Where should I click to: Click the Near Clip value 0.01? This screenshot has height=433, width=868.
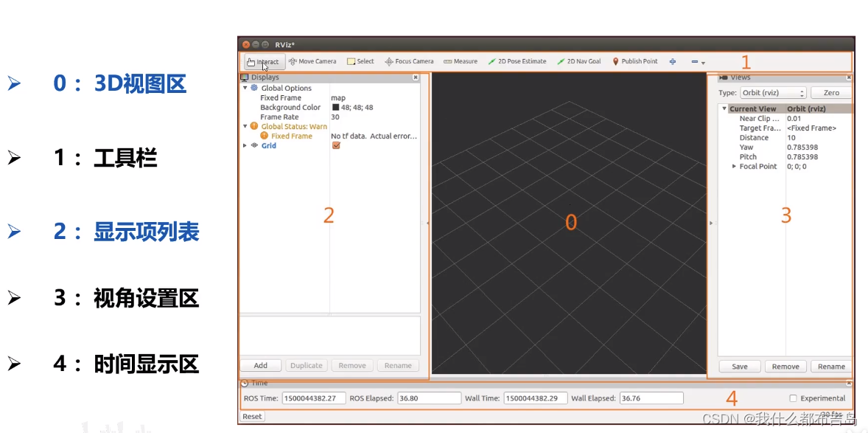tap(794, 119)
